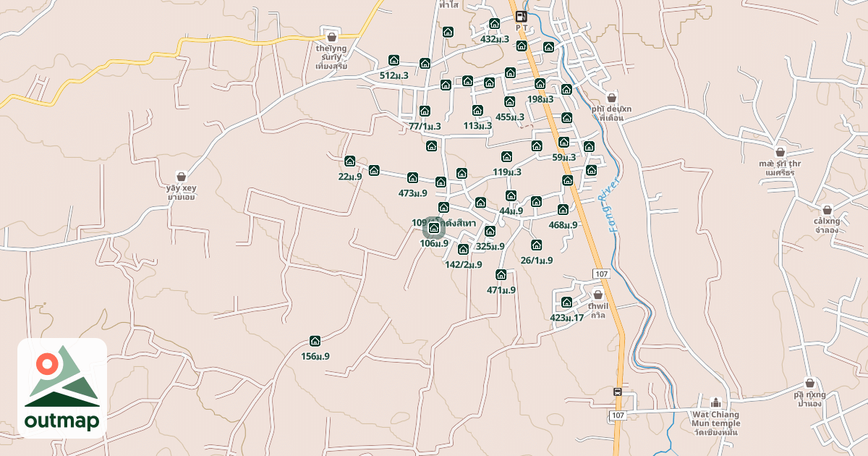Viewport: 868px width, 456px height.
Task: Click house marker 59ม.3
Action: (x=563, y=142)
